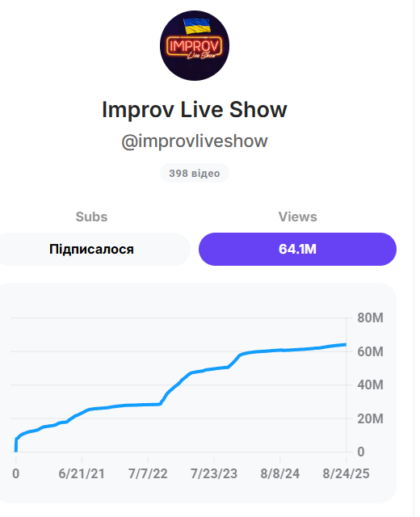Click the 6/21/21 date tick
The image size is (420, 517).
[x=82, y=474]
